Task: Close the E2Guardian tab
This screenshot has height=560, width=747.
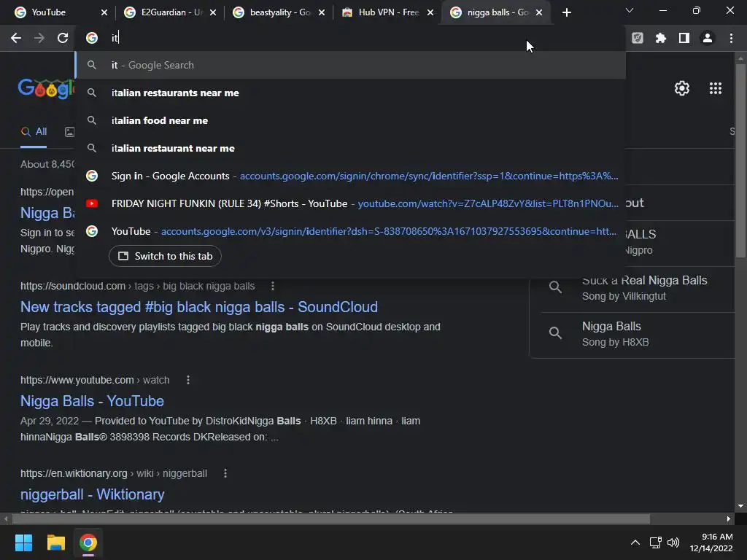Action: click(x=213, y=12)
